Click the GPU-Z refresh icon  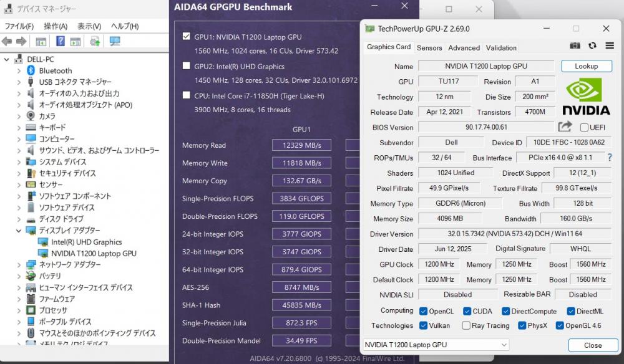592,45
